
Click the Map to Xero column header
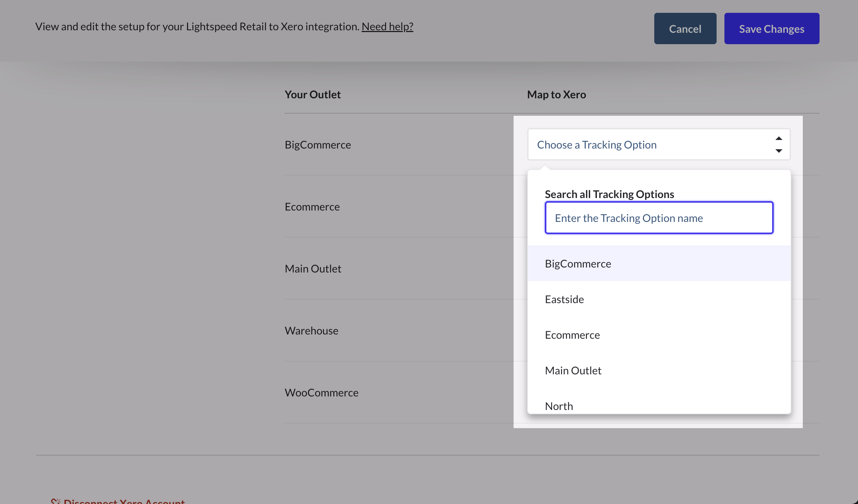tap(556, 94)
